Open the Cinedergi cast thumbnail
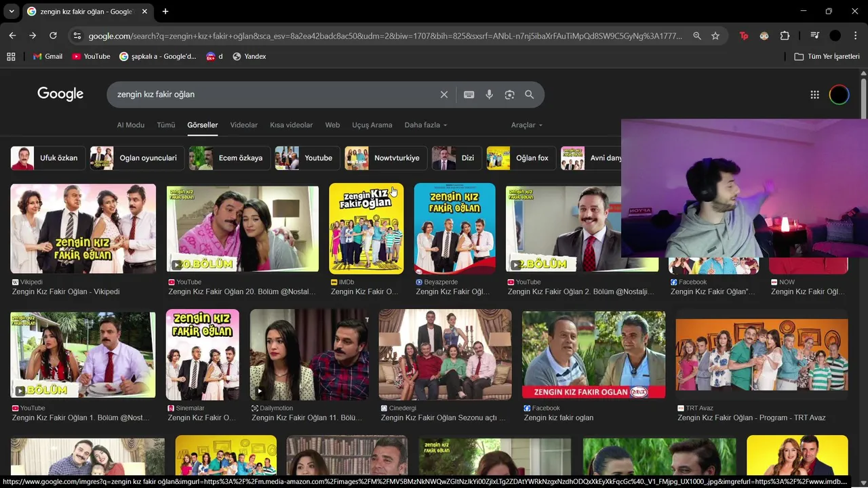 446,354
